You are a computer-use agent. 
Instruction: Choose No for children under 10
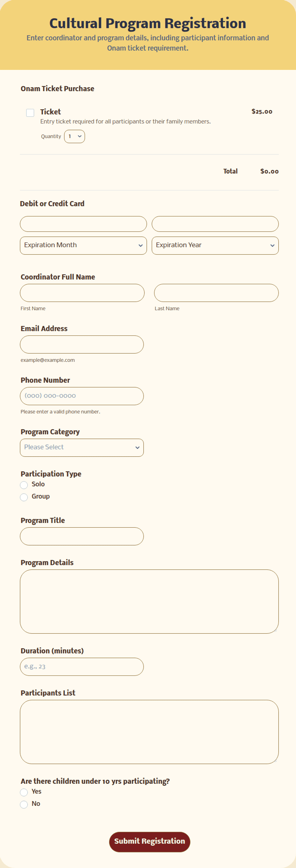click(24, 804)
